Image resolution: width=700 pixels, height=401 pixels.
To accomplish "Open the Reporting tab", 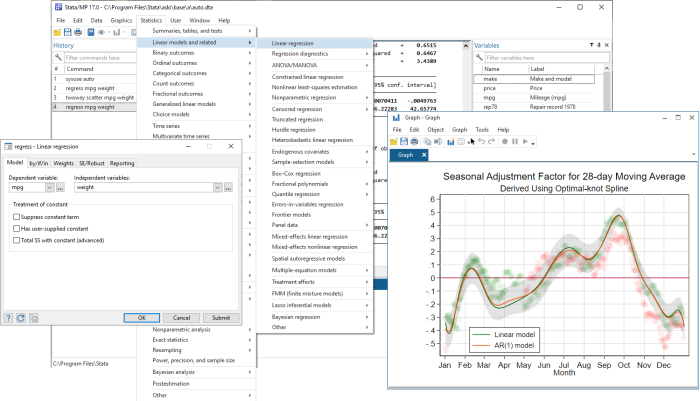I will (x=122, y=163).
